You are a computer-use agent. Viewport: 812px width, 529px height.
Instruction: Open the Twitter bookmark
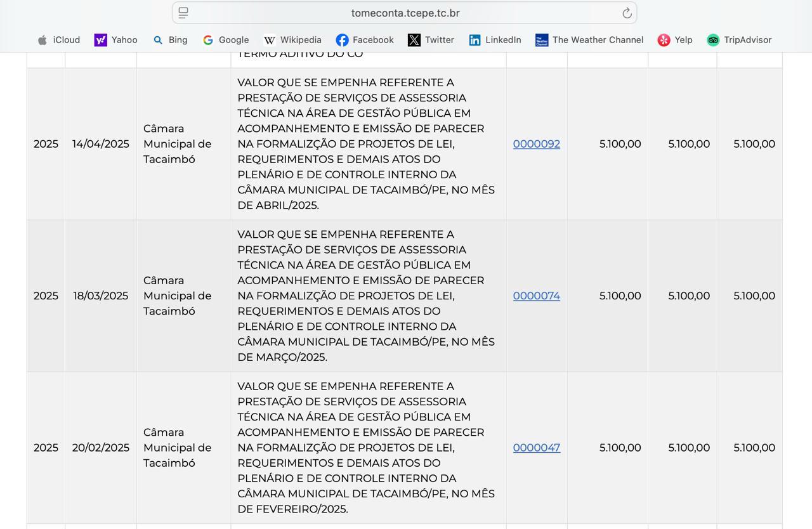(x=431, y=40)
